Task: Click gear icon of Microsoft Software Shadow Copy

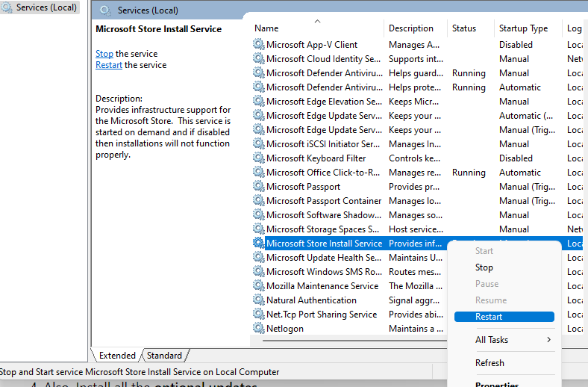Action: (x=258, y=214)
